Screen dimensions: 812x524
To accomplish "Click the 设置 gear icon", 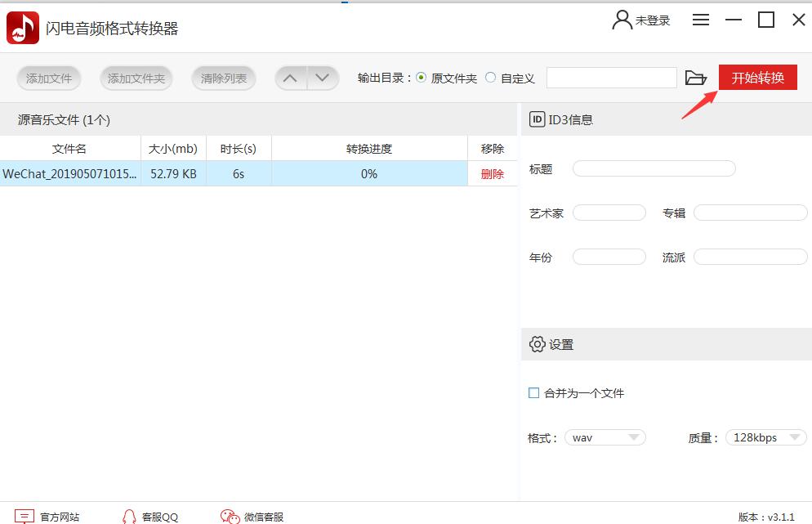I will click(539, 344).
